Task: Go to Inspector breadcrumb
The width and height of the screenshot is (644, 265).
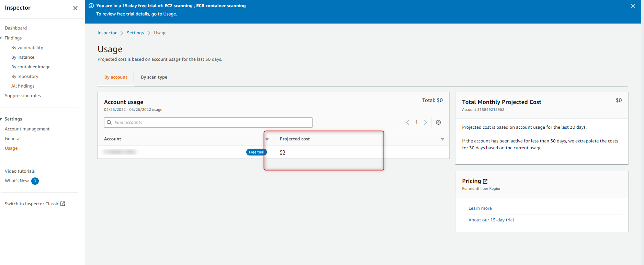Action: point(107,33)
